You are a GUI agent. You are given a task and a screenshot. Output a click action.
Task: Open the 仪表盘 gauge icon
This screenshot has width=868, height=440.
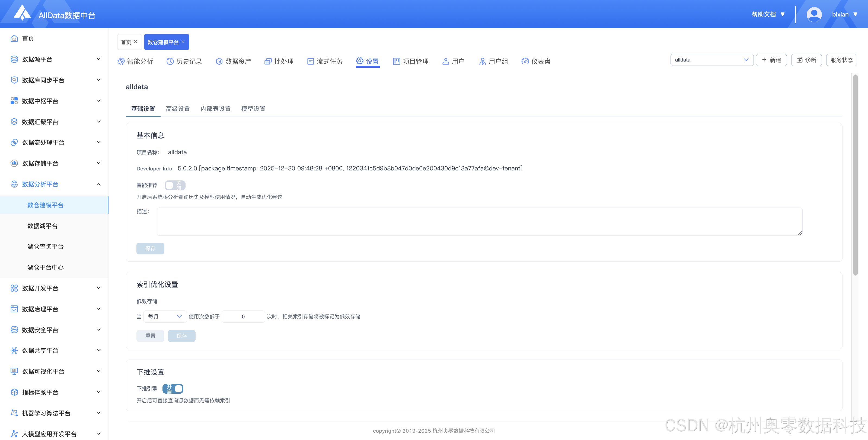[x=525, y=61]
